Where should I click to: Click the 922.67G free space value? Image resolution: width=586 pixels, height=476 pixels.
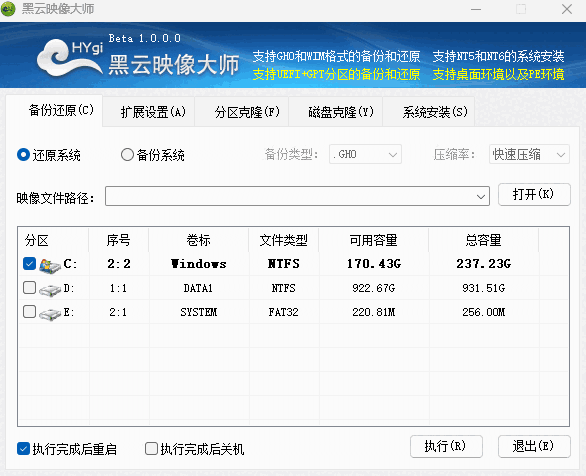pos(373,288)
